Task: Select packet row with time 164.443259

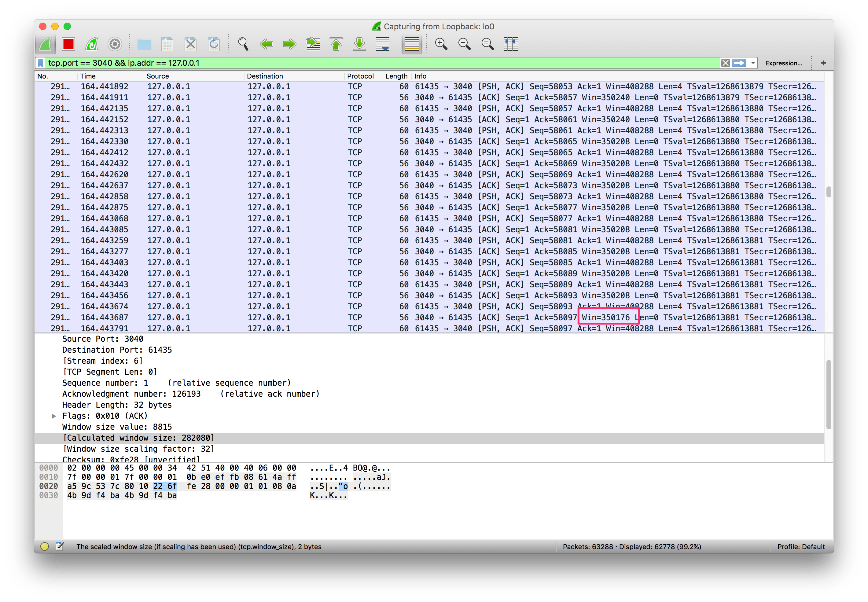Action: [429, 241]
